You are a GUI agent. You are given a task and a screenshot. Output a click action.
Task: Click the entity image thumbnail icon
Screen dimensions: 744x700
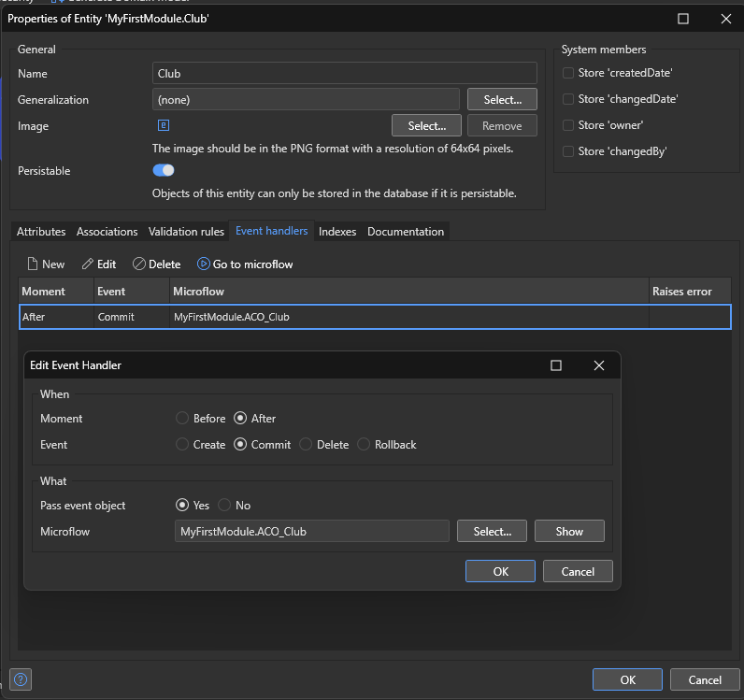(x=164, y=125)
